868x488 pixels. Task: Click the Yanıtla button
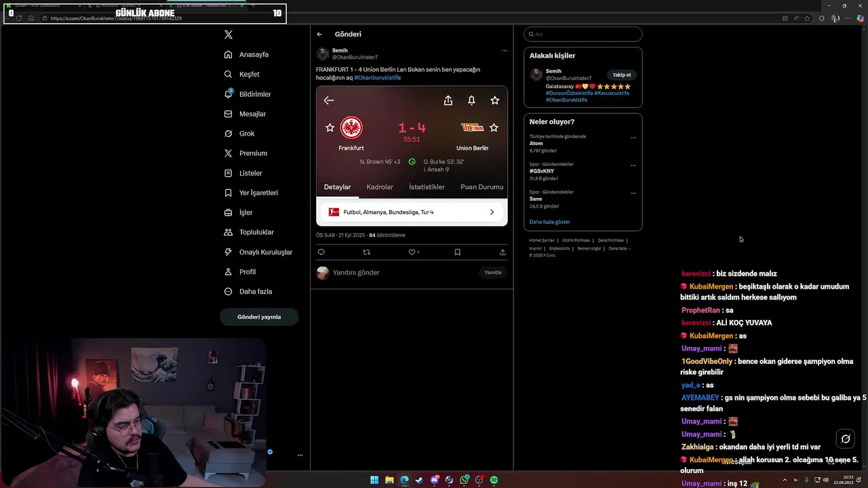pos(493,272)
